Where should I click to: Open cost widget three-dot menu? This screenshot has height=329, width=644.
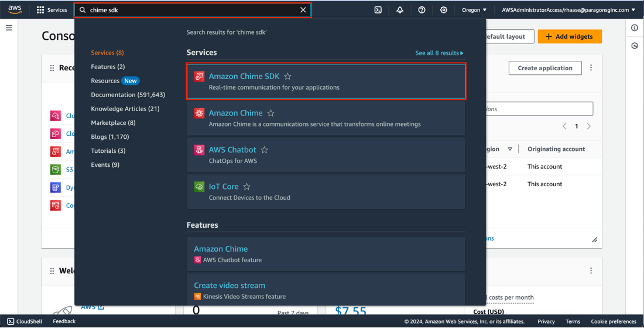pos(591,270)
